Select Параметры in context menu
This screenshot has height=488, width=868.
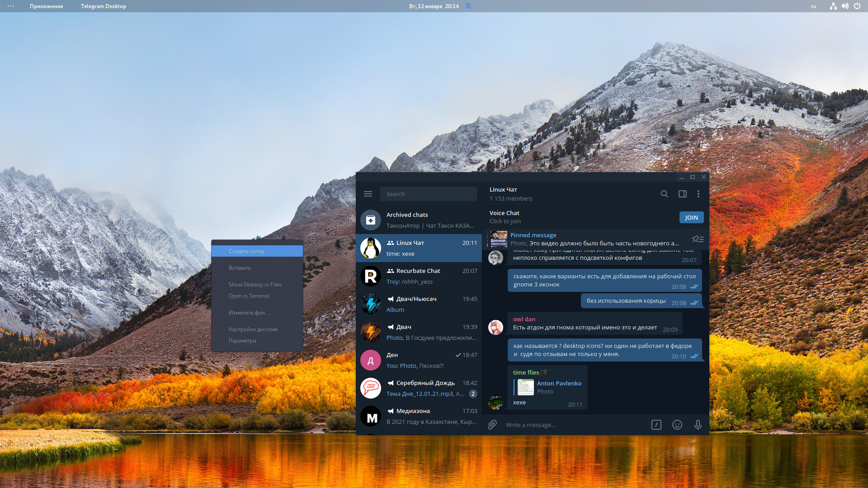[257, 341]
